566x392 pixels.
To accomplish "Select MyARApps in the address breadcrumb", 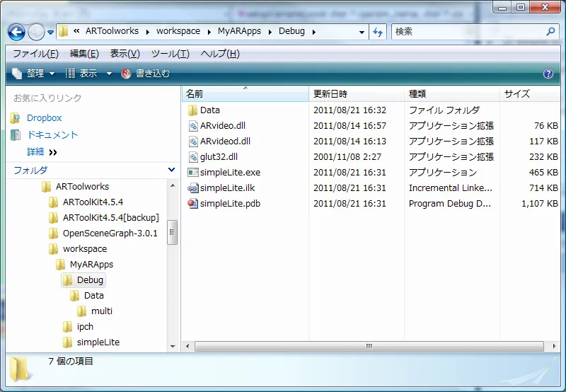I will pyautogui.click(x=239, y=31).
